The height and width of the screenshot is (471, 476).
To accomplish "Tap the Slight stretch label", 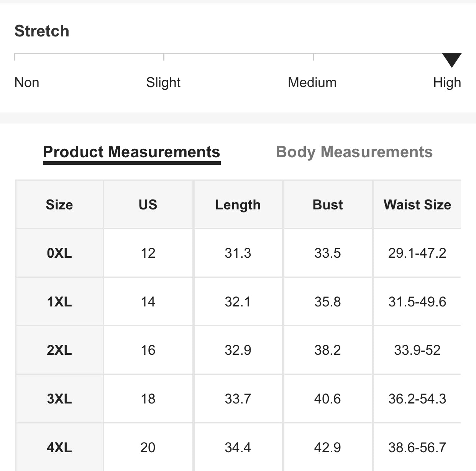I will (x=163, y=82).
